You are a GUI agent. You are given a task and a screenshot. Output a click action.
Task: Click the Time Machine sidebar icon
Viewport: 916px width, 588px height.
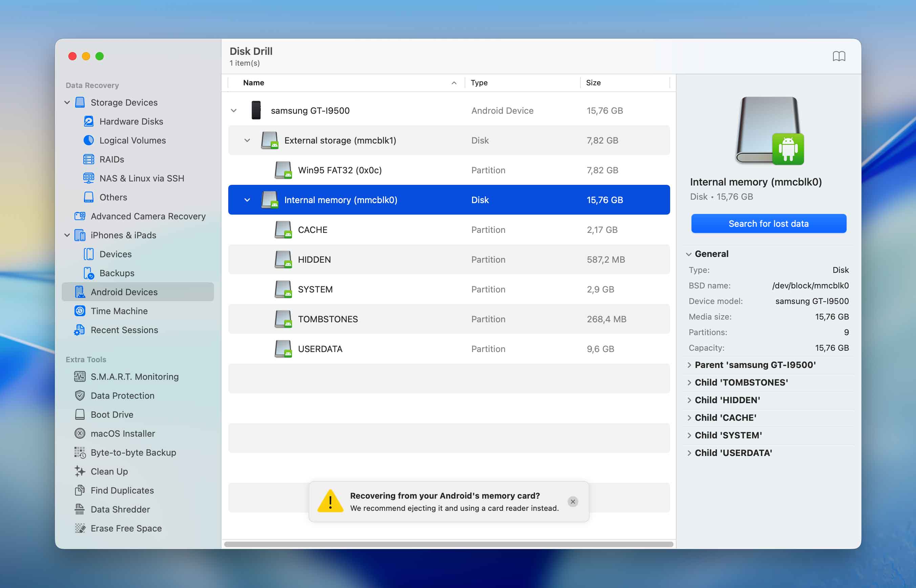(x=80, y=311)
